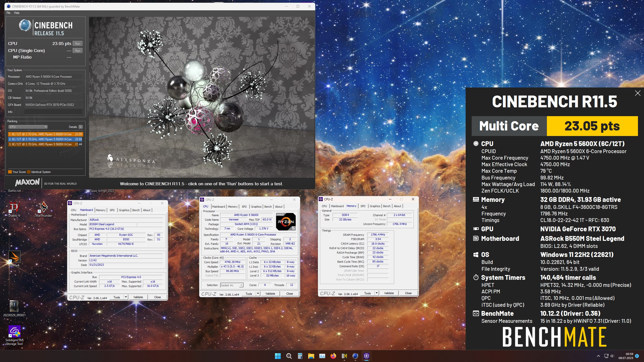Click Tools button in CPU-Z CPU window
This screenshot has height=362, width=644.
[249, 294]
